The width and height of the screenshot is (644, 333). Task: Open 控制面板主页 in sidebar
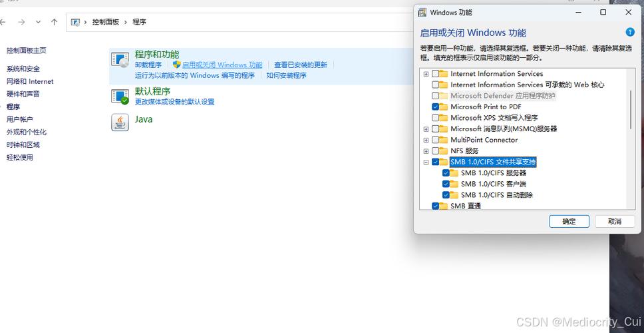27,51
